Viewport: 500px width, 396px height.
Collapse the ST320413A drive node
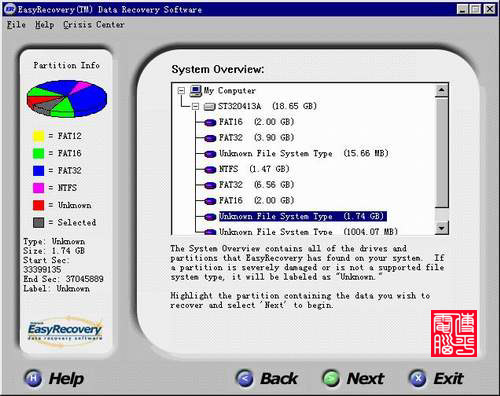(x=196, y=107)
